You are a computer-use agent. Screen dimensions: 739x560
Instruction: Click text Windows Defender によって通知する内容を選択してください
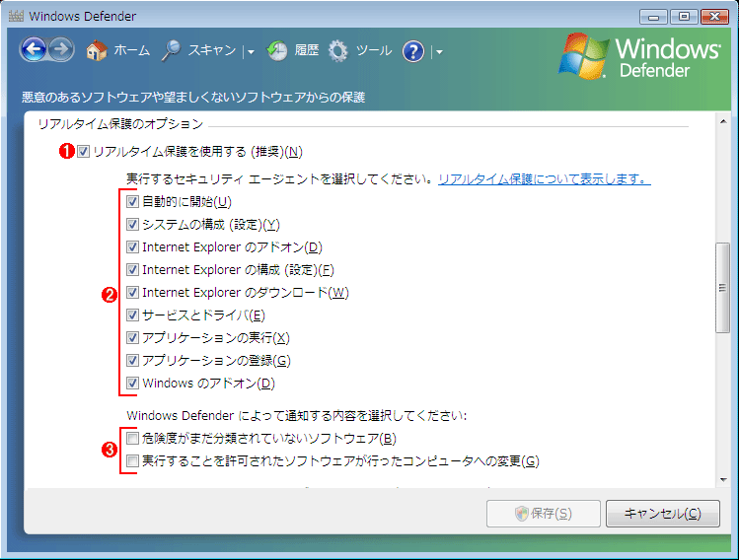[296, 415]
